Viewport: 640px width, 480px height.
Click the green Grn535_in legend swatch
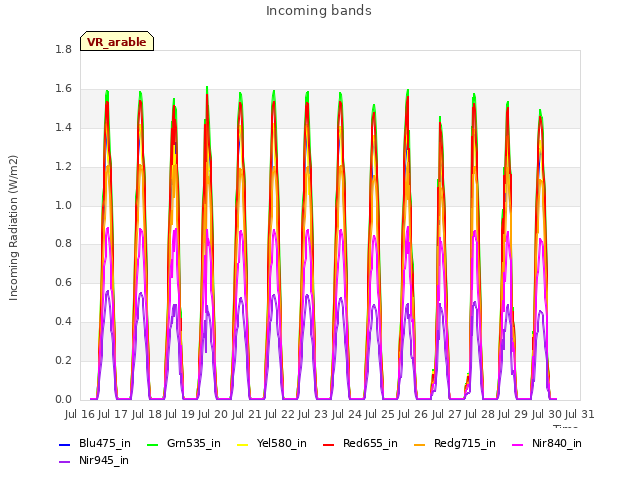click(152, 444)
